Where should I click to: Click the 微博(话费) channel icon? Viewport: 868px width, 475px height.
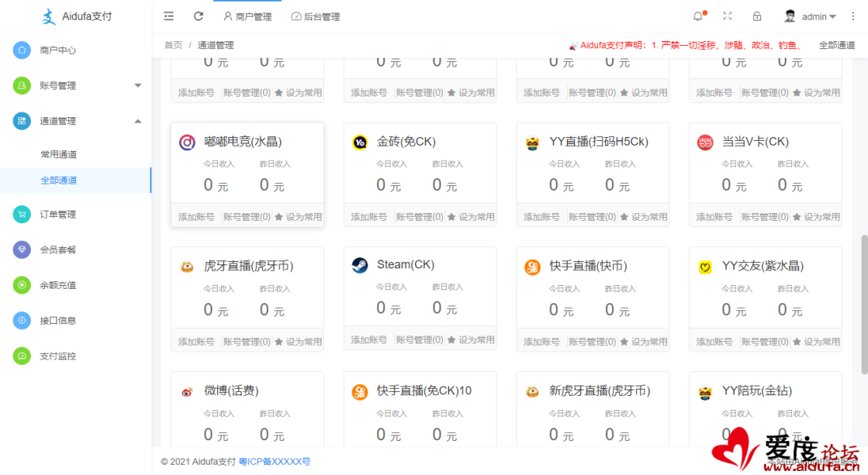click(187, 391)
